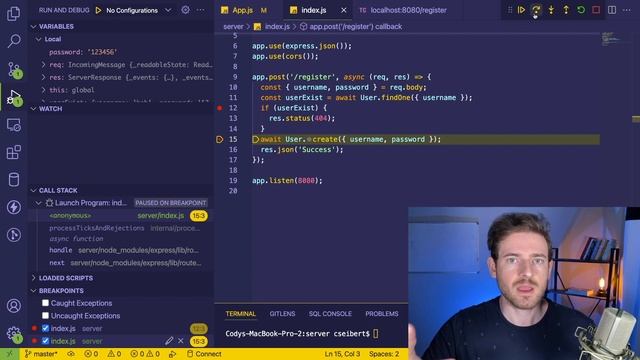Open the lightning bolt icon in activity bar
Image resolution: width=640 pixels, height=360 pixels.
click(x=13, y=207)
